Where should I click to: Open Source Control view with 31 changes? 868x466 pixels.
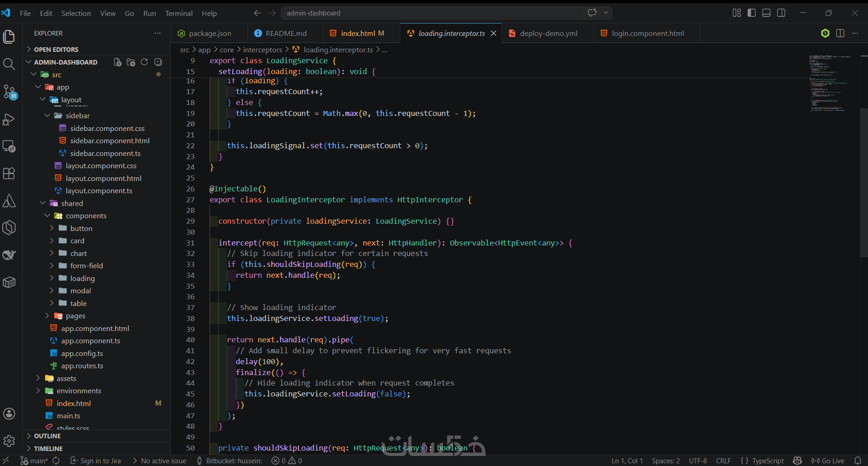(9, 91)
